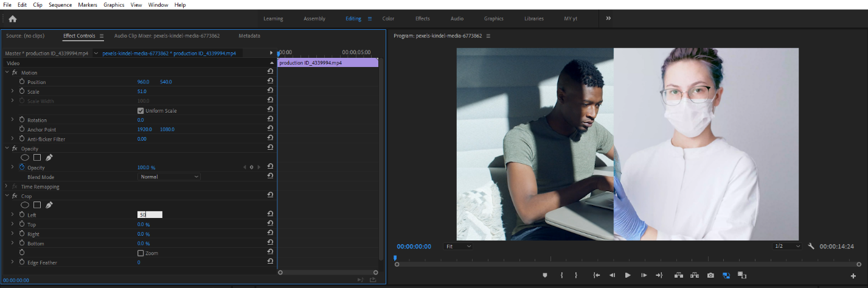868x288 pixels.
Task: Click the Rotation value 0.0
Action: 141,120
